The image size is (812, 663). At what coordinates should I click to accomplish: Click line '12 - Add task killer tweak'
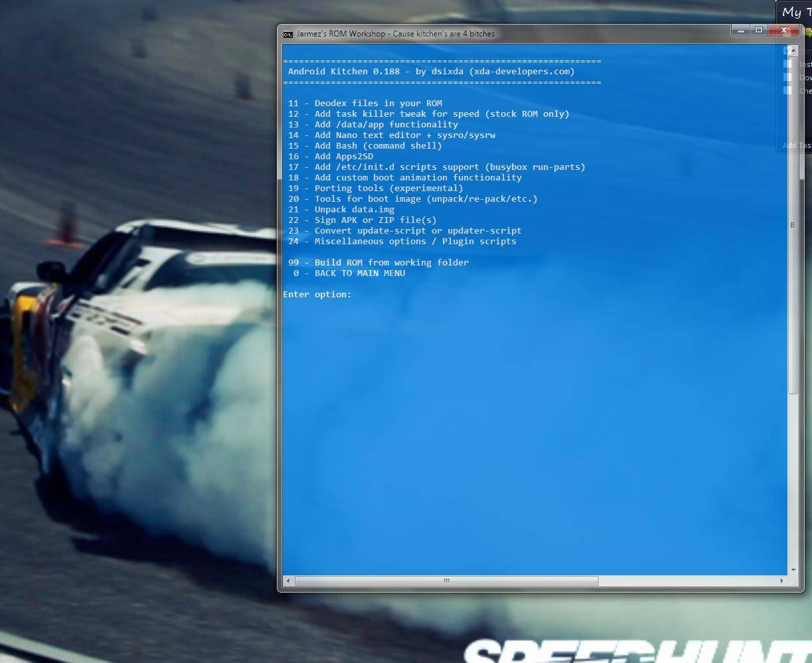pyautogui.click(x=429, y=113)
